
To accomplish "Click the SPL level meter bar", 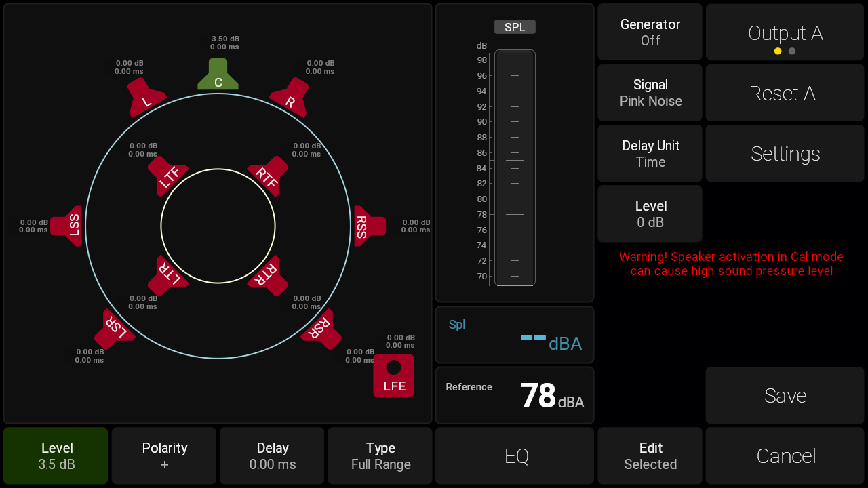I will pyautogui.click(x=515, y=167).
